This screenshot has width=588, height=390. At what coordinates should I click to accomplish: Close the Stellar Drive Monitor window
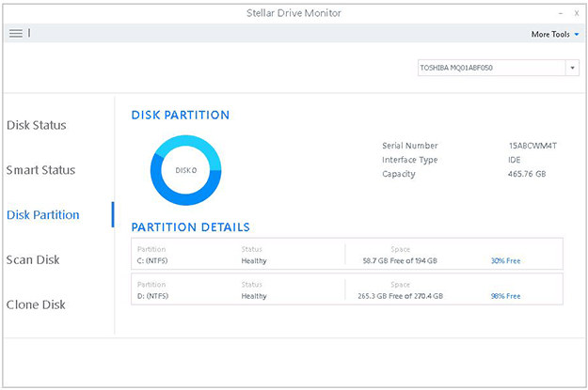coord(577,13)
